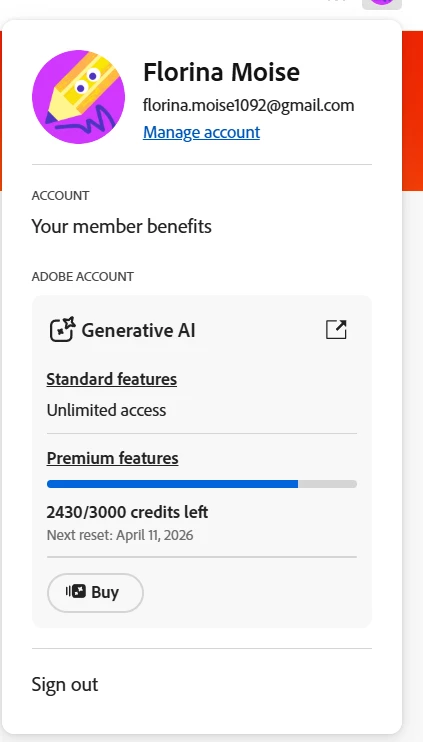This screenshot has width=423, height=742.
Task: Close the menu via top-right profile icon
Action: (382, 4)
